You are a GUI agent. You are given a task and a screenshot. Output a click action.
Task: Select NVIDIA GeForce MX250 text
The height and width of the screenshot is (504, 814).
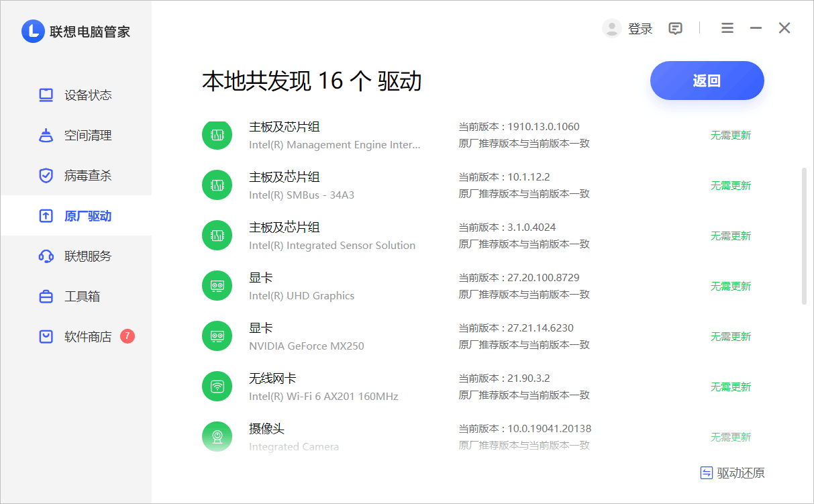pos(307,346)
